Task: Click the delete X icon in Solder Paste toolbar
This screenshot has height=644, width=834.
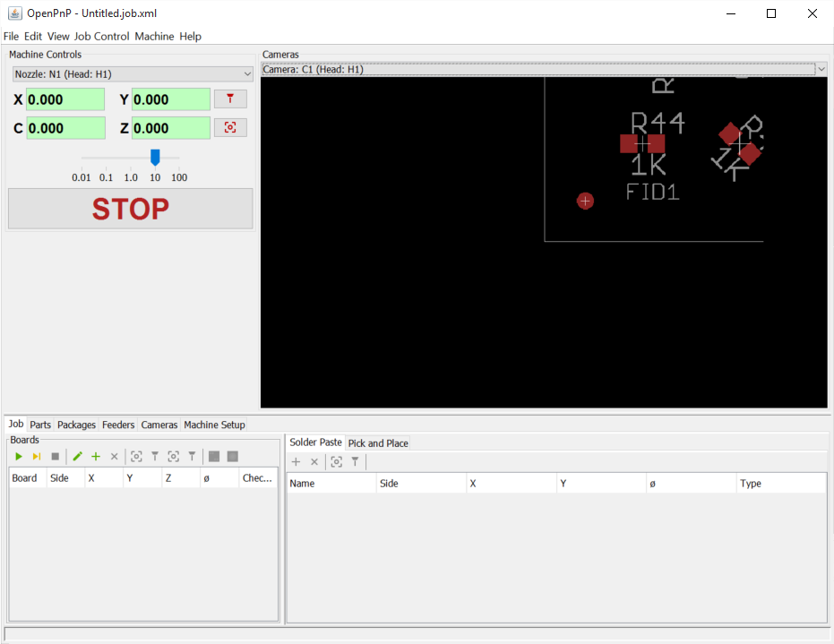Action: (314, 462)
